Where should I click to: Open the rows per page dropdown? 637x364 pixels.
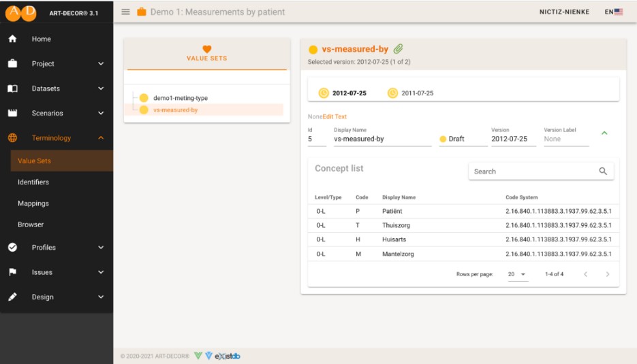(518, 274)
